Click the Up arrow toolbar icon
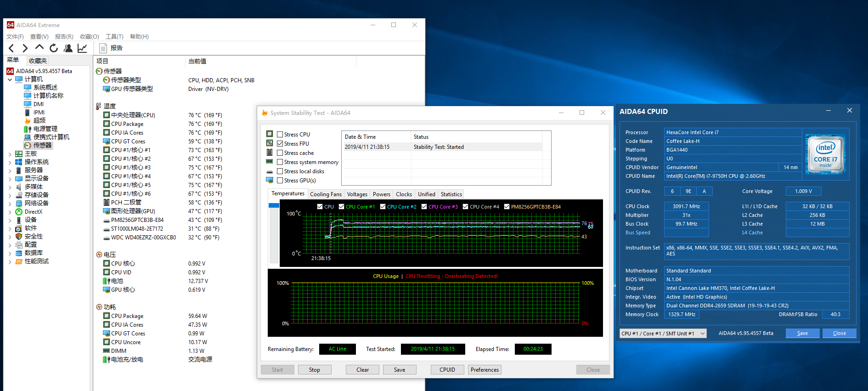 [39, 47]
